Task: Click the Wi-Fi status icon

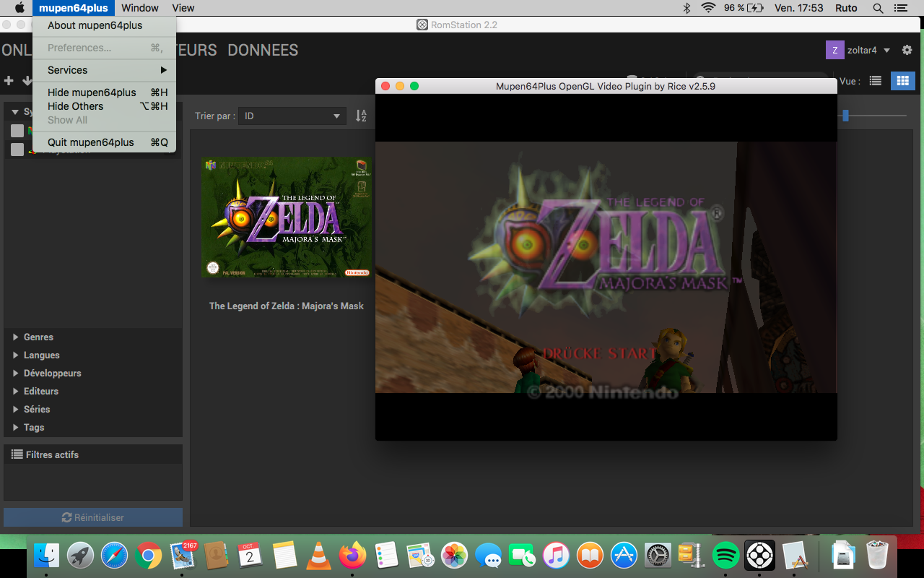Action: click(708, 8)
